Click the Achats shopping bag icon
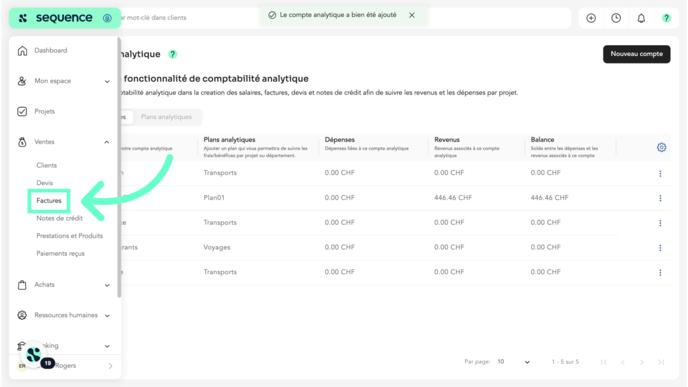This screenshot has width=688, height=387. pos(22,285)
